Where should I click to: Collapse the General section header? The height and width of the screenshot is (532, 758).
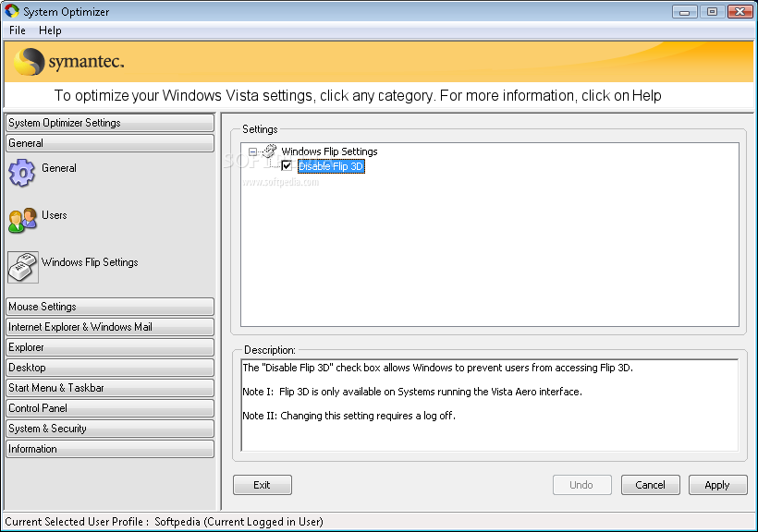[110, 143]
